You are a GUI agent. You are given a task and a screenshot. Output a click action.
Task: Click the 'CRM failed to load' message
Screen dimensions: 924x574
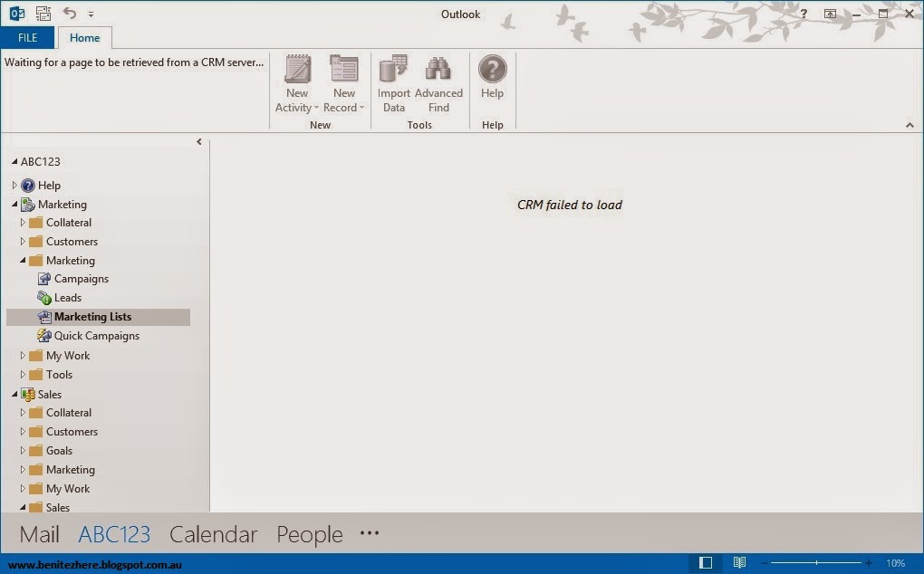click(569, 205)
